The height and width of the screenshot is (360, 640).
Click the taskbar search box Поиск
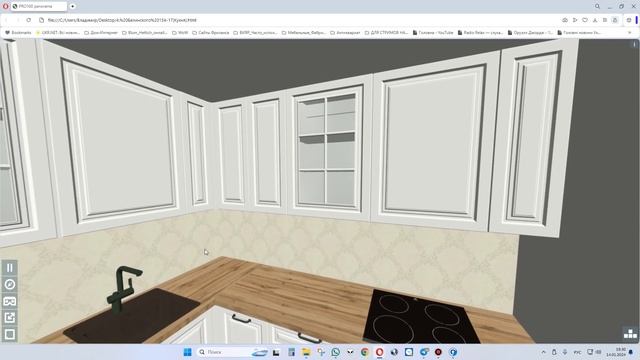click(233, 352)
